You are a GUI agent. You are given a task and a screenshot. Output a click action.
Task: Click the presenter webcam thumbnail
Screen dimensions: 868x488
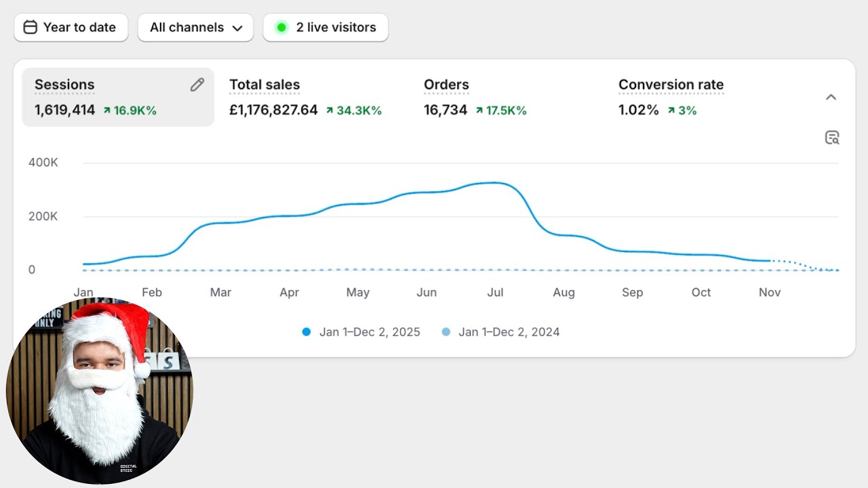[x=100, y=392]
